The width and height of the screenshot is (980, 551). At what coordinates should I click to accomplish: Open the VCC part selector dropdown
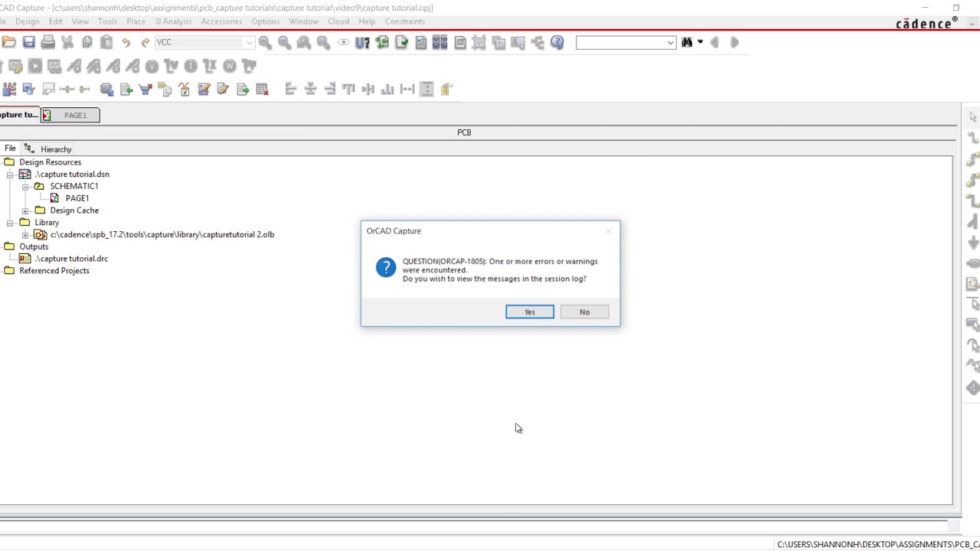point(248,43)
